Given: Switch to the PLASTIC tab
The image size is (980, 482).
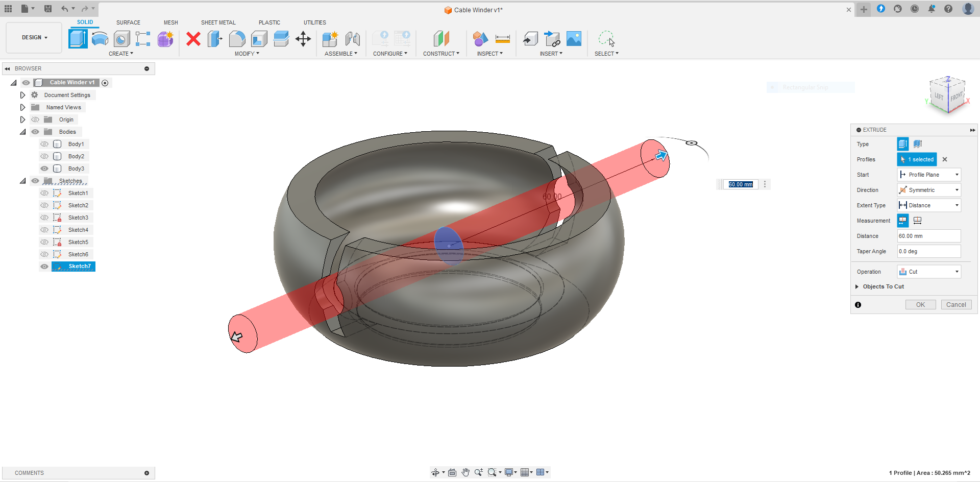Looking at the screenshot, I should pos(269,22).
